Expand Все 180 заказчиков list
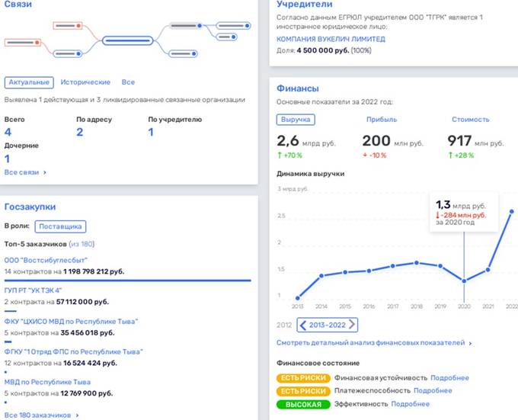The width and height of the screenshot is (518, 420). [x=41, y=415]
